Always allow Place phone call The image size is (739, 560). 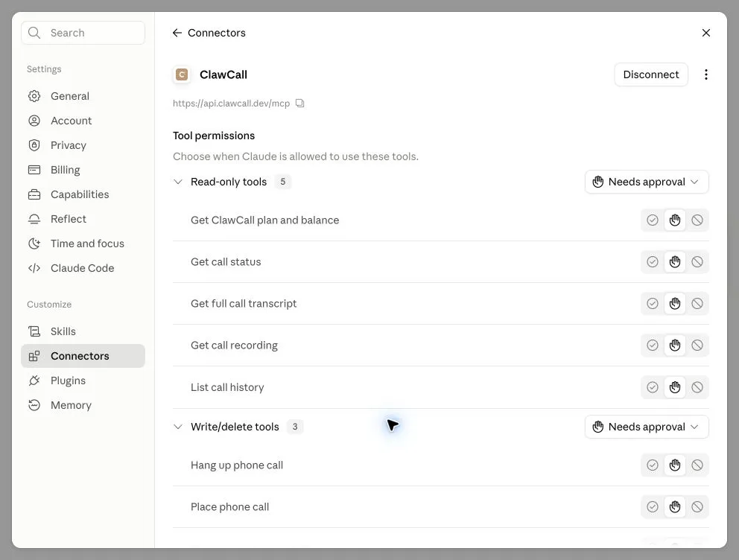click(653, 507)
